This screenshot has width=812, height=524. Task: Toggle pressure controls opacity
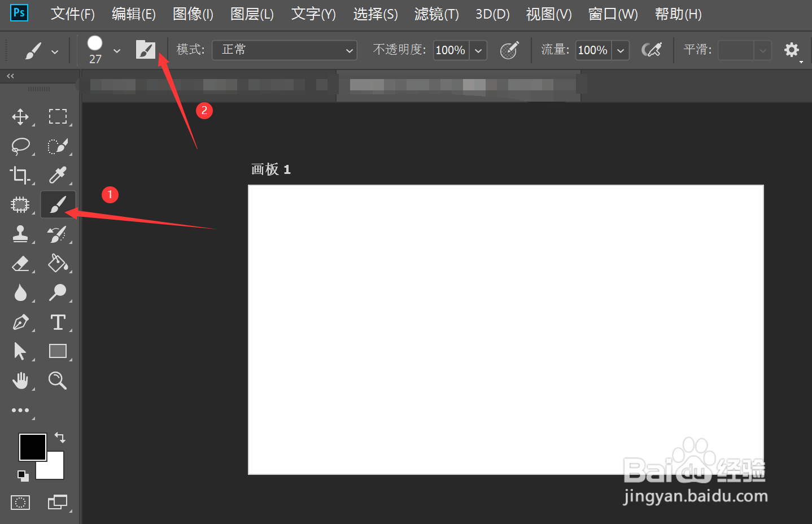(509, 50)
